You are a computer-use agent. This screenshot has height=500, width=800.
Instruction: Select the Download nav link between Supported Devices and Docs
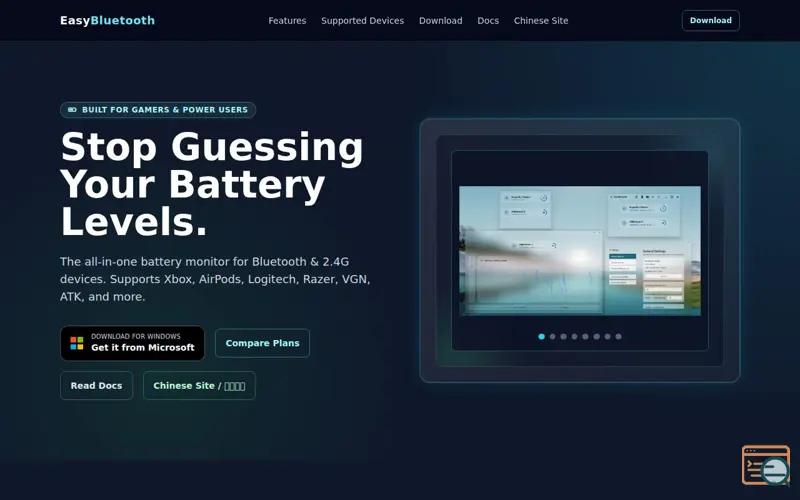tap(440, 21)
